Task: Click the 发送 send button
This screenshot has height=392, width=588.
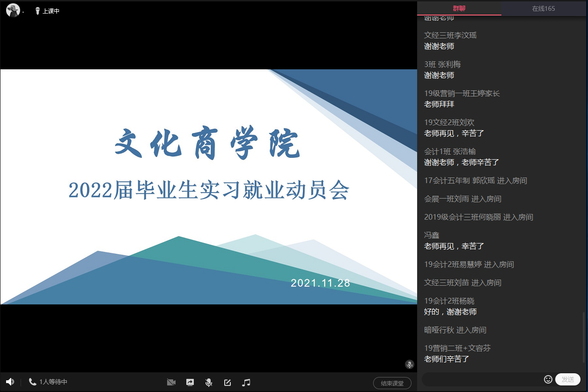Action: [567, 379]
